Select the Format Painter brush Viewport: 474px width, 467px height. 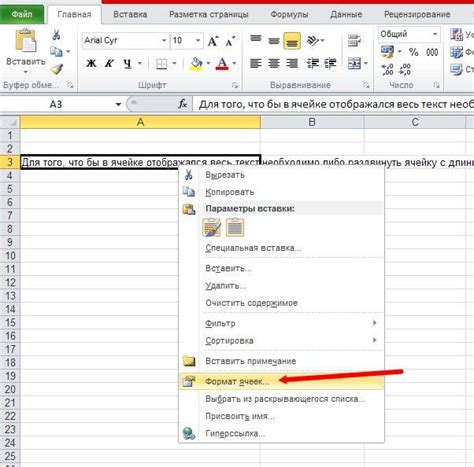[57, 69]
